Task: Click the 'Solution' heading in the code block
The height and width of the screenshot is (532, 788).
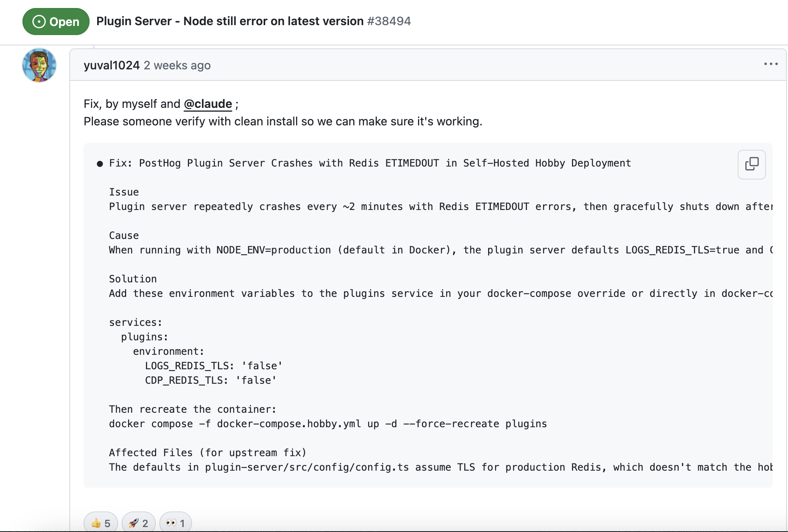Action: 133,279
